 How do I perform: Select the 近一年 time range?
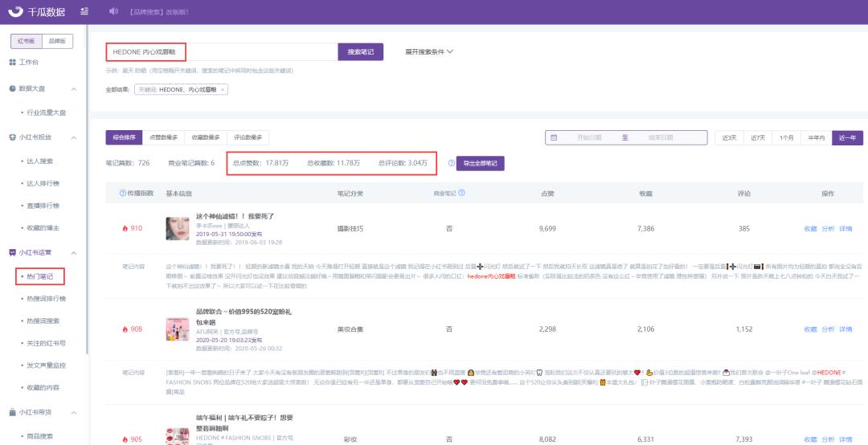click(847, 138)
